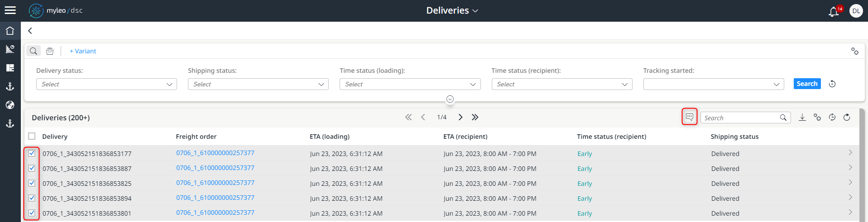The width and height of the screenshot is (868, 222).
Task: Open freight order link for delivery 853894
Action: (215, 198)
